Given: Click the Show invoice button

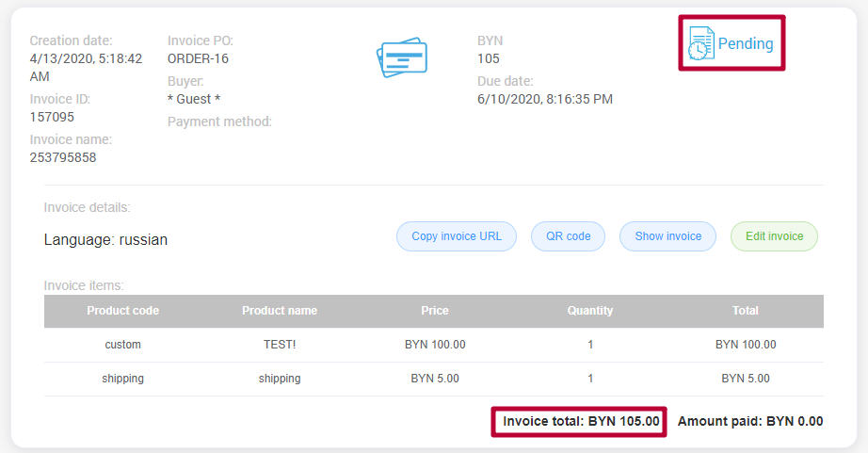Looking at the screenshot, I should (x=667, y=236).
